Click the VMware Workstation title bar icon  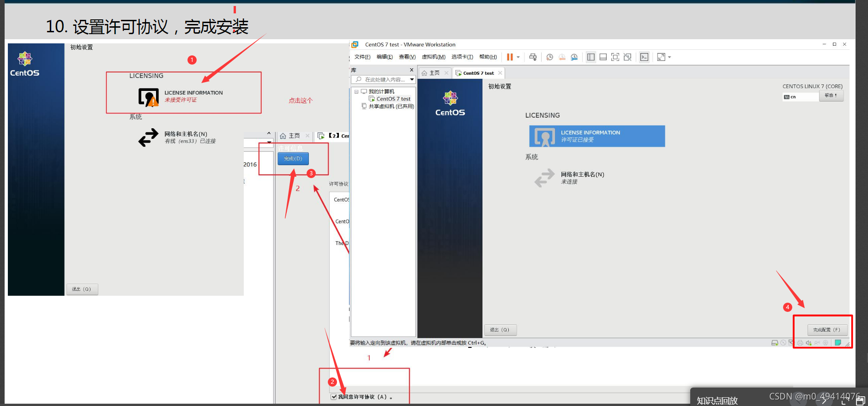(355, 45)
